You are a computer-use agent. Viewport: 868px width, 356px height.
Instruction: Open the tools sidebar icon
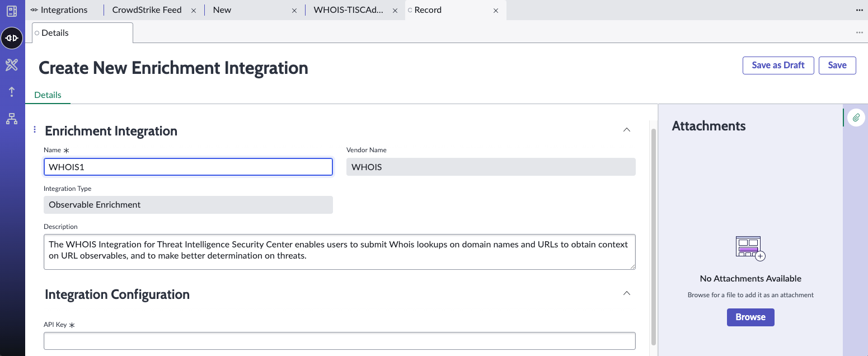12,65
